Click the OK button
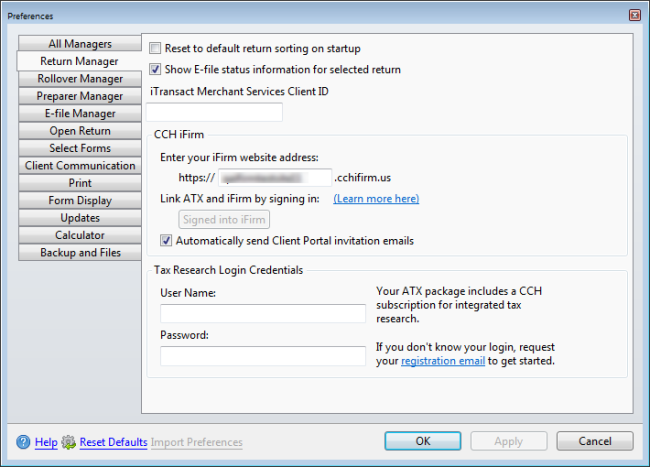 pyautogui.click(x=422, y=441)
